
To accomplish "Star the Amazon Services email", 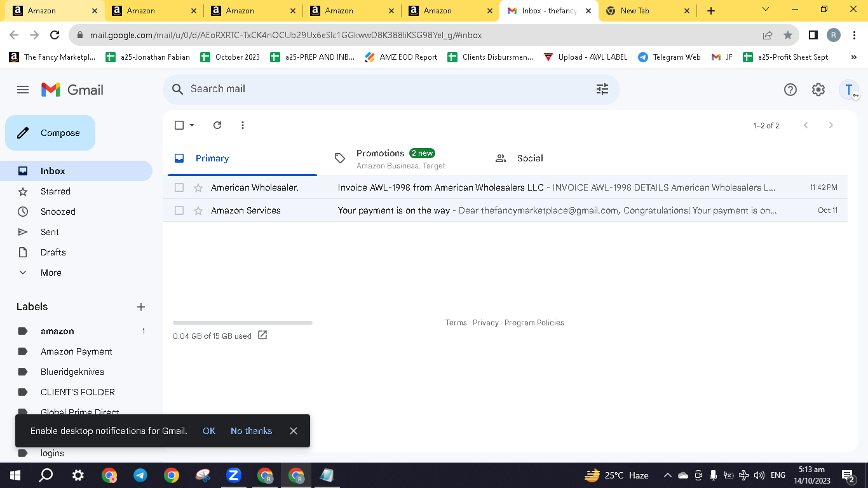I will click(198, 210).
